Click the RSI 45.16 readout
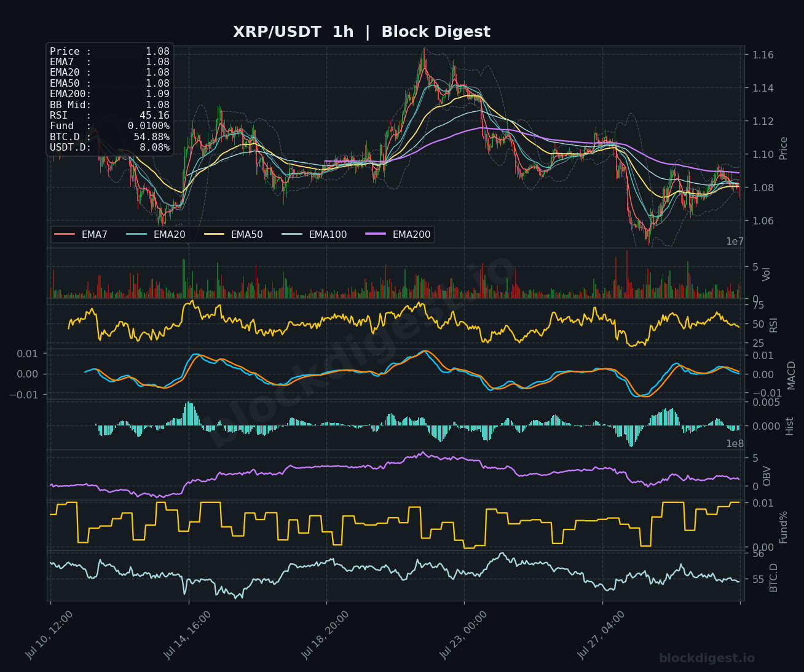The height and width of the screenshot is (672, 804). pos(109,116)
